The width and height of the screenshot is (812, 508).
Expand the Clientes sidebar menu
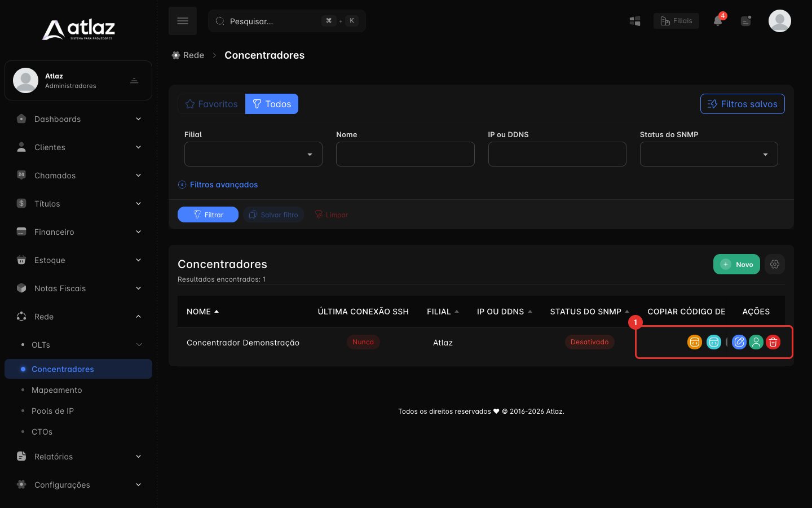coord(78,147)
